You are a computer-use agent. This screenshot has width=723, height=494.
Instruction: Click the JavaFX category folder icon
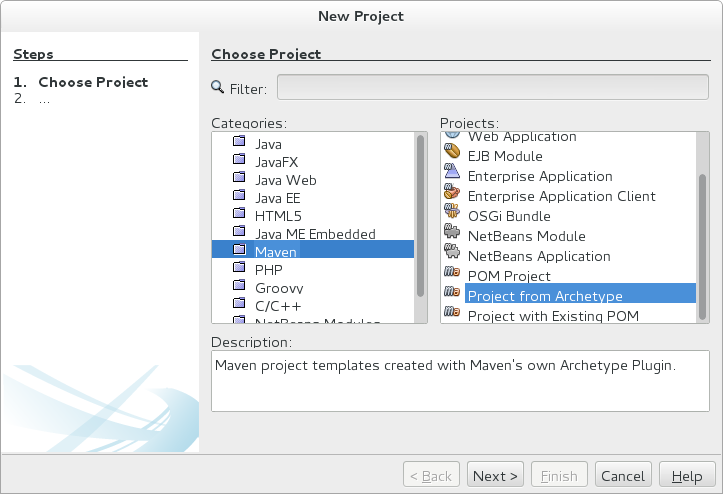click(239, 162)
